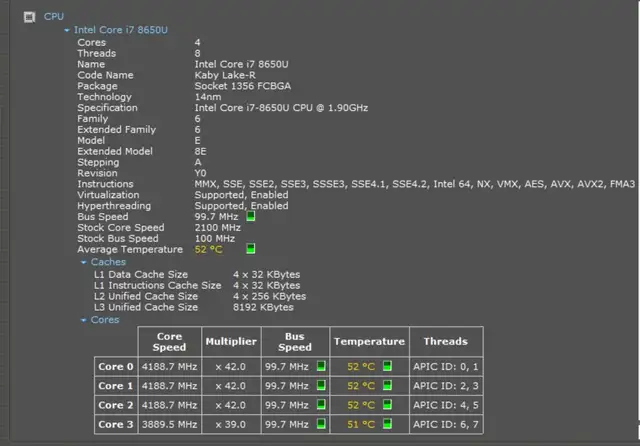Collapse the Caches section

[84, 262]
